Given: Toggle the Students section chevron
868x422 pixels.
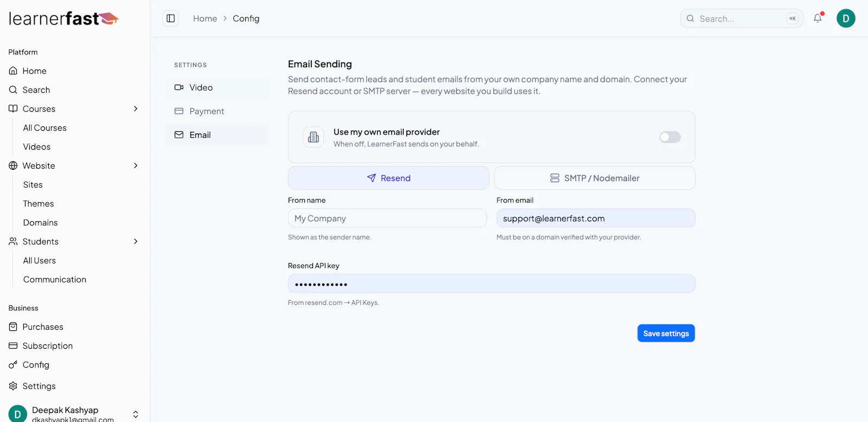Looking at the screenshot, I should [136, 241].
